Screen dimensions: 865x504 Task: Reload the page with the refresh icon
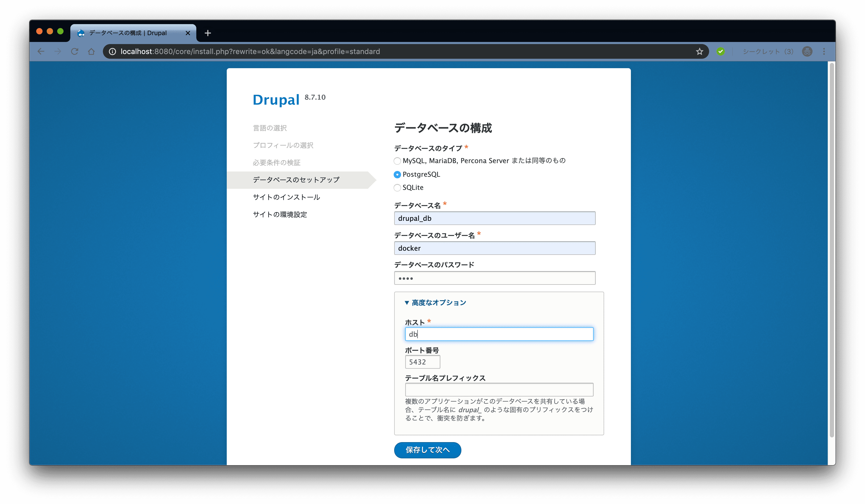(75, 51)
